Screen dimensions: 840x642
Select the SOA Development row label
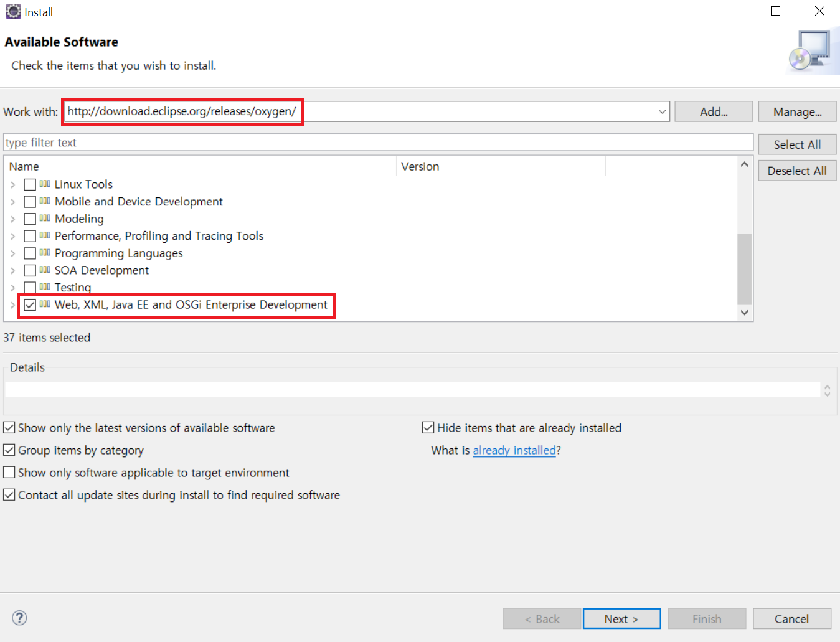pyautogui.click(x=101, y=270)
